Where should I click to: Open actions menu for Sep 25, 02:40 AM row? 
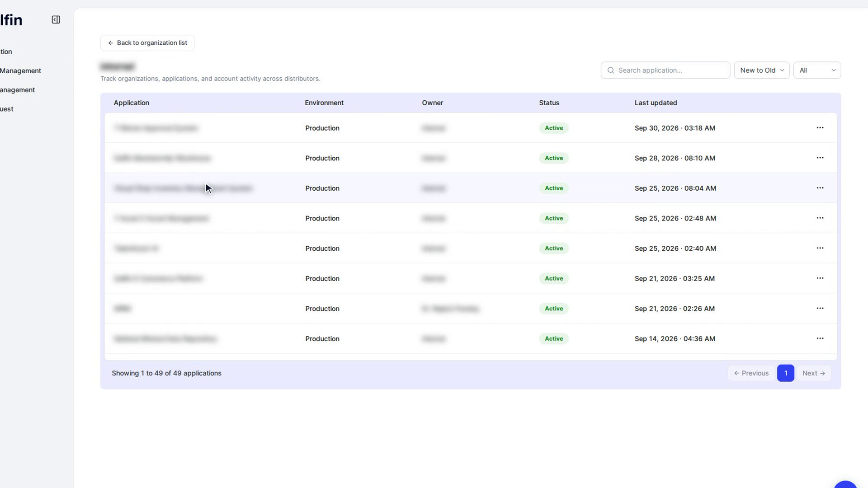pyautogui.click(x=820, y=248)
